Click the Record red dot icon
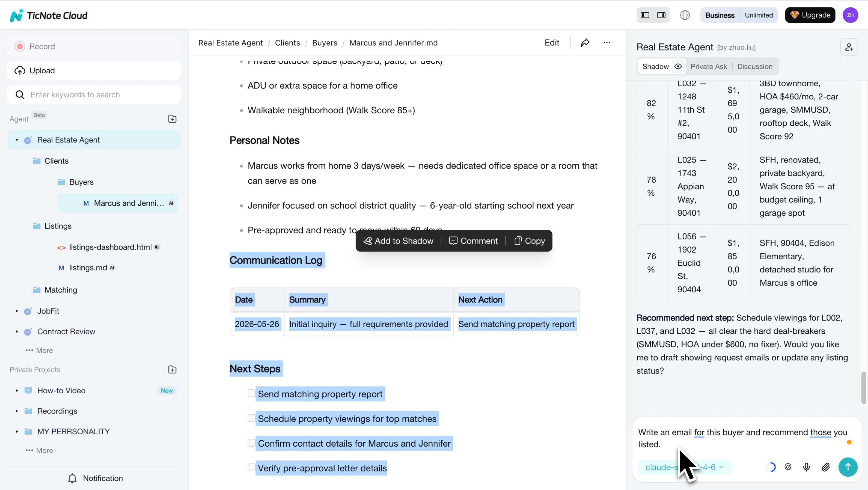 tap(20, 46)
